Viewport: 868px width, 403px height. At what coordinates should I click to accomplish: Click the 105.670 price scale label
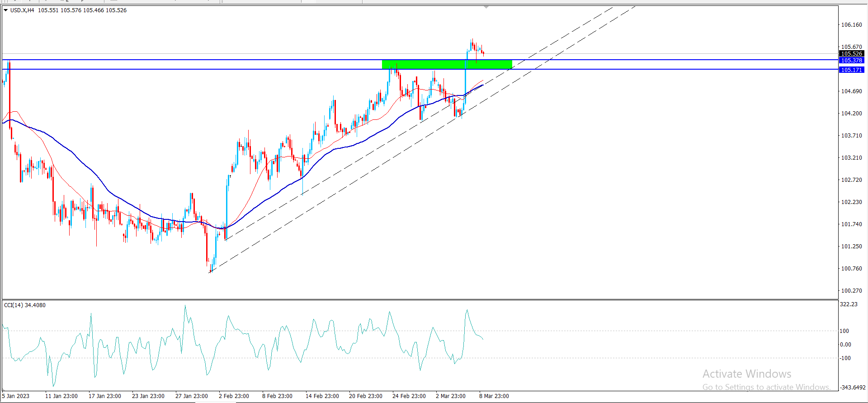click(x=851, y=47)
